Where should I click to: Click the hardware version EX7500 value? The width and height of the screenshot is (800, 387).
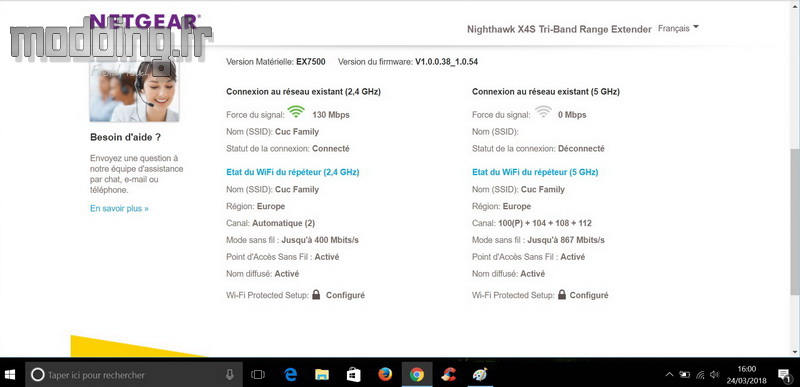311,62
